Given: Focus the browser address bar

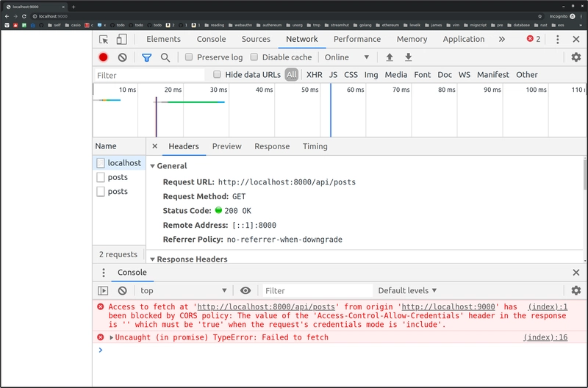Looking at the screenshot, I should tap(285, 16).
